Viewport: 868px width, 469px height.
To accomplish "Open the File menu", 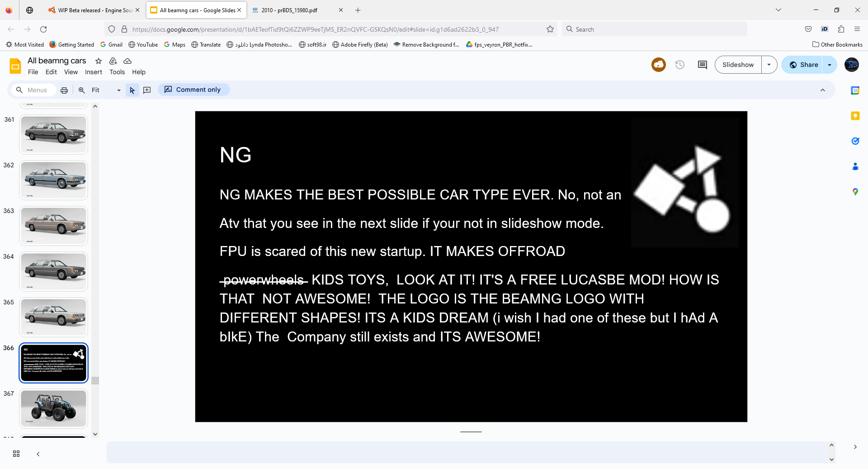I will point(33,72).
